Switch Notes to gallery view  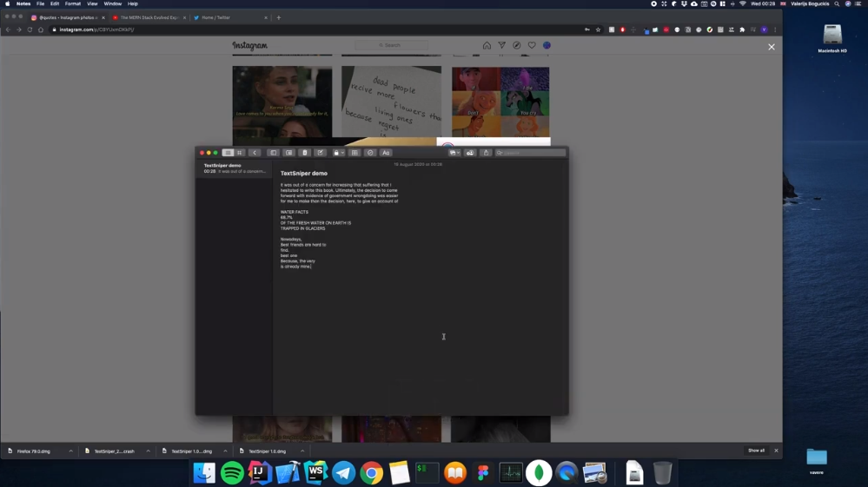240,153
